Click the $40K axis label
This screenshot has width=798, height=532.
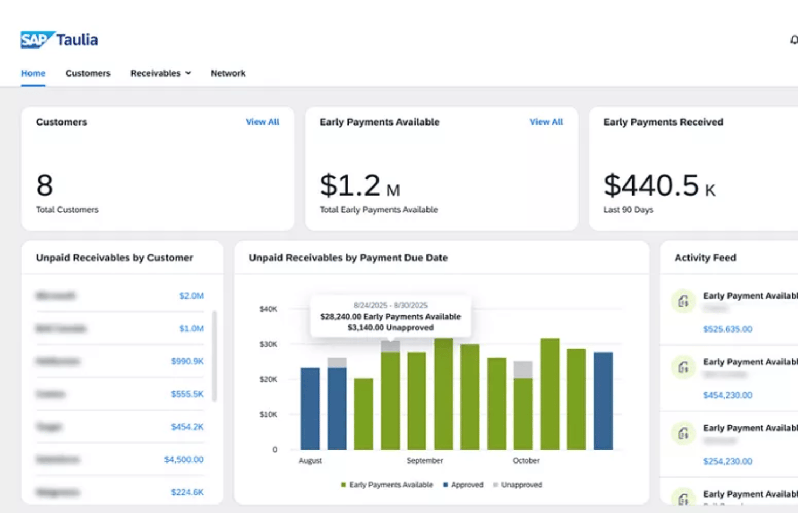(x=268, y=309)
